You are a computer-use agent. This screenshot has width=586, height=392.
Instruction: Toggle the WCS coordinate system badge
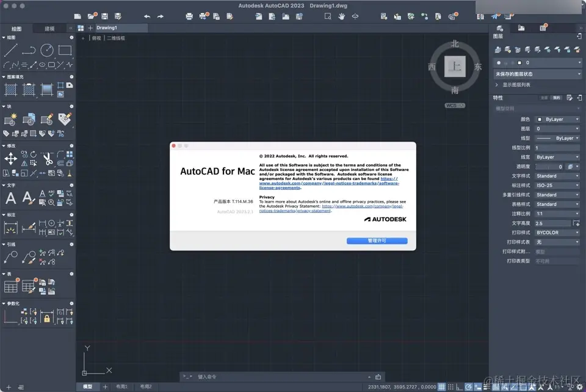point(454,106)
